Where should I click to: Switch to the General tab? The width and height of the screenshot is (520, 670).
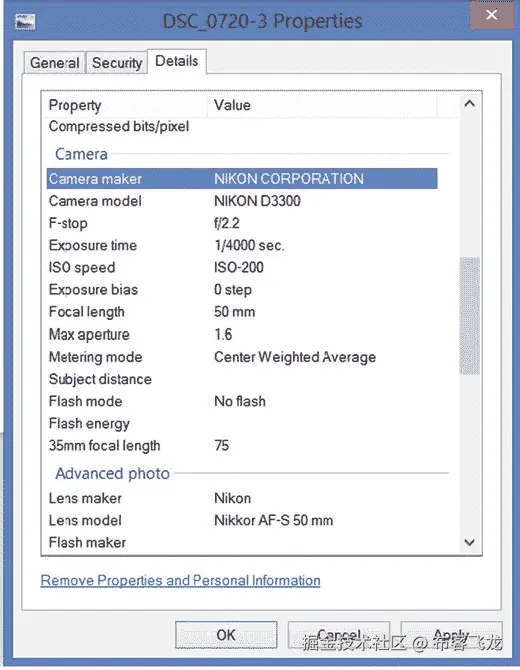[54, 63]
